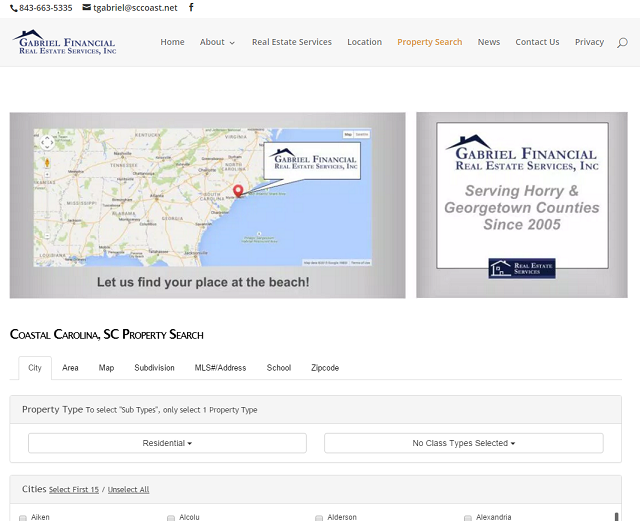Open the Facebook page icon
The image size is (640, 521).
(191, 7)
